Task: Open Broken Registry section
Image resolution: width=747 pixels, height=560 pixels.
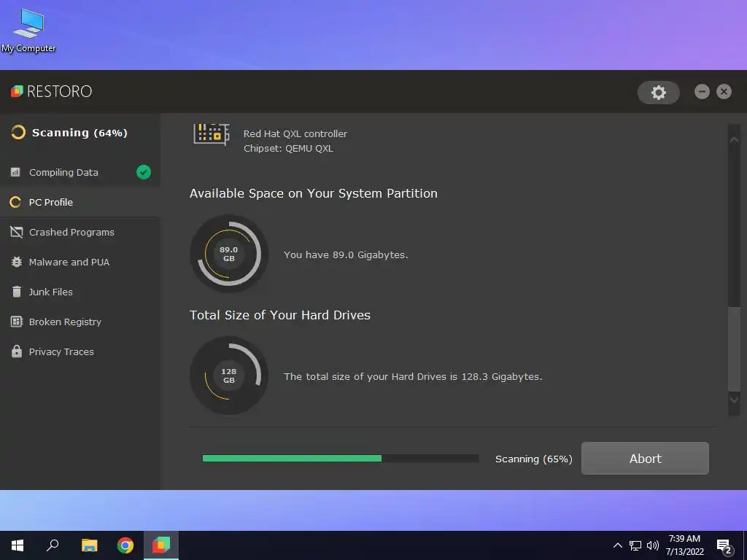Action: click(x=80, y=322)
